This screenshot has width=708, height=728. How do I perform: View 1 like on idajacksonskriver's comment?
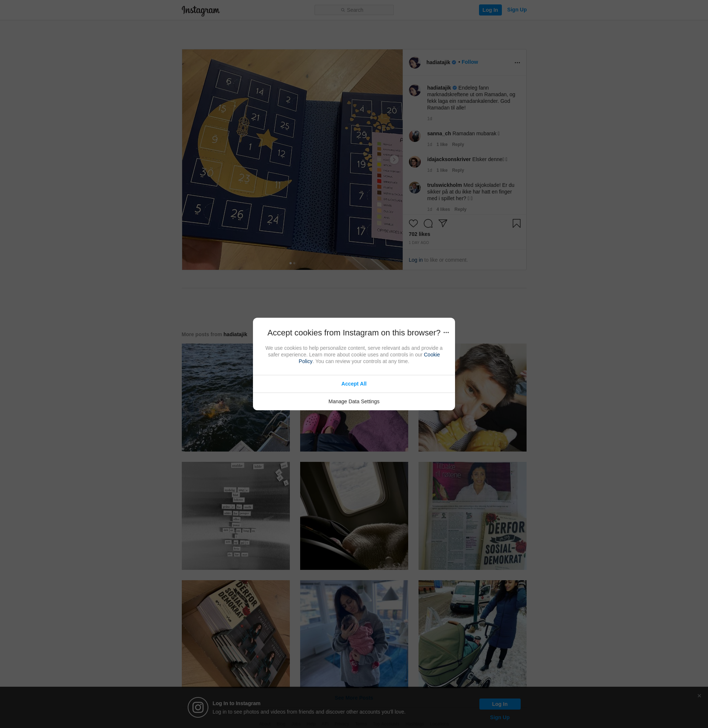(442, 170)
